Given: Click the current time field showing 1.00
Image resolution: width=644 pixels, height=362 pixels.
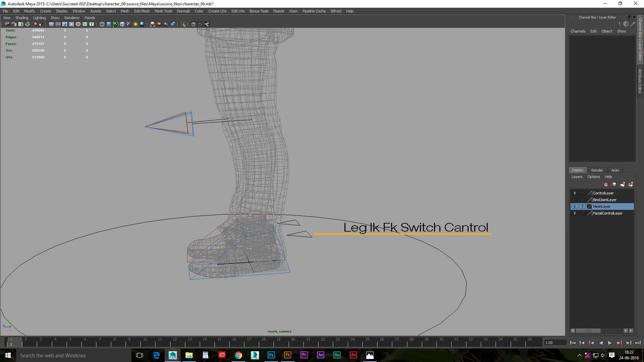Looking at the screenshot, I should (555, 343).
